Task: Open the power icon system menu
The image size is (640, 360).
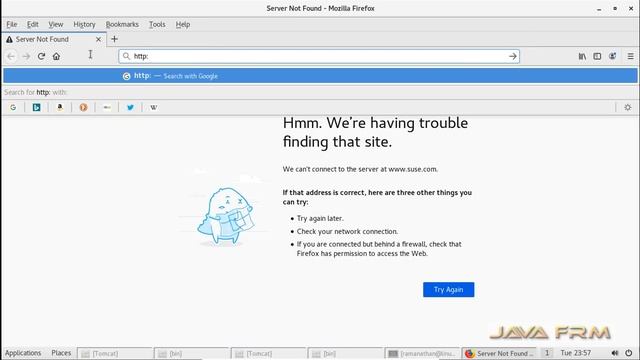Action: [x=629, y=353]
